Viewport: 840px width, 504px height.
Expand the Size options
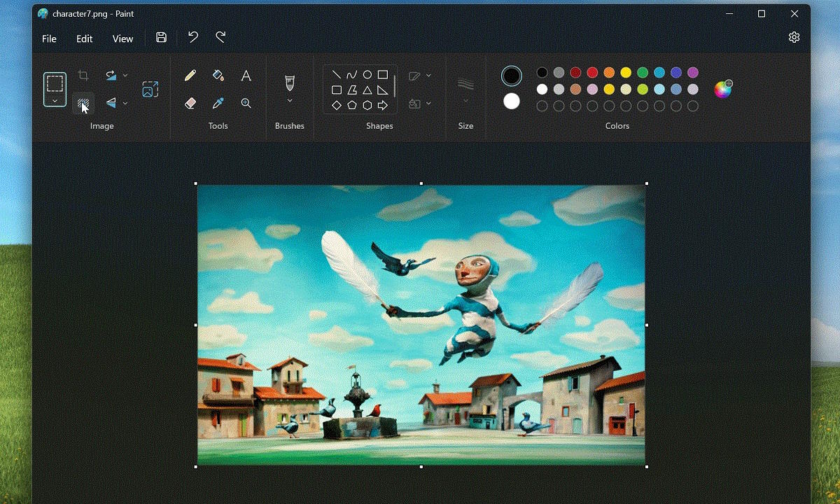click(x=466, y=99)
